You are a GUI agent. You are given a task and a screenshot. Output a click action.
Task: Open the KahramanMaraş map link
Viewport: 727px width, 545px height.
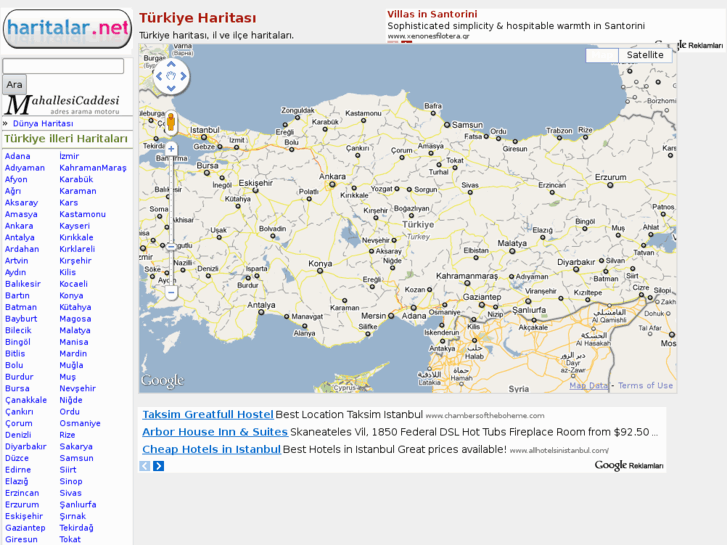tap(93, 168)
